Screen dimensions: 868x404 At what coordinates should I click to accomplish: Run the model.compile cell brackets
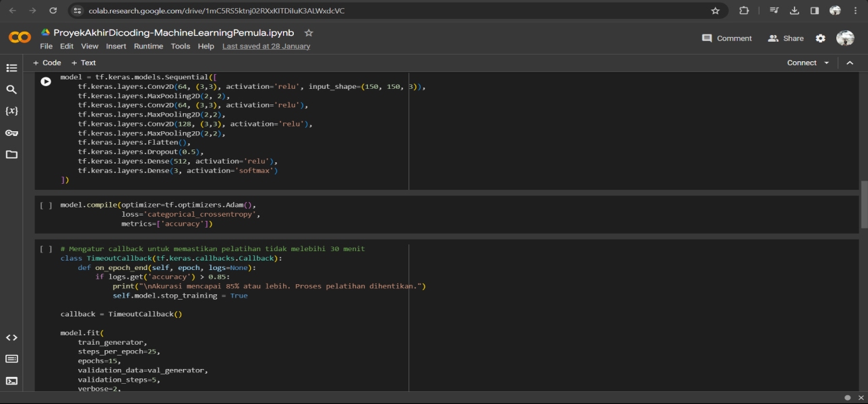[x=45, y=205]
